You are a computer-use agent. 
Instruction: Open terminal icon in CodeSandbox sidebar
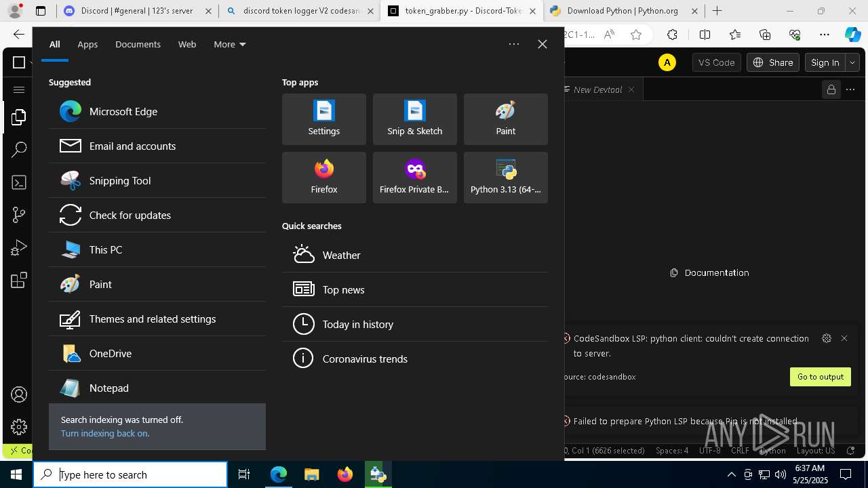19,182
